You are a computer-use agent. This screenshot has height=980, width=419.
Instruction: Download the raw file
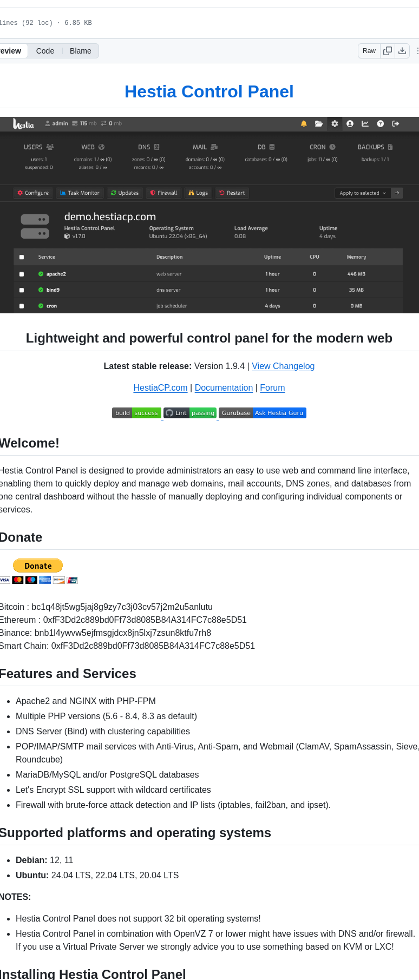[402, 51]
